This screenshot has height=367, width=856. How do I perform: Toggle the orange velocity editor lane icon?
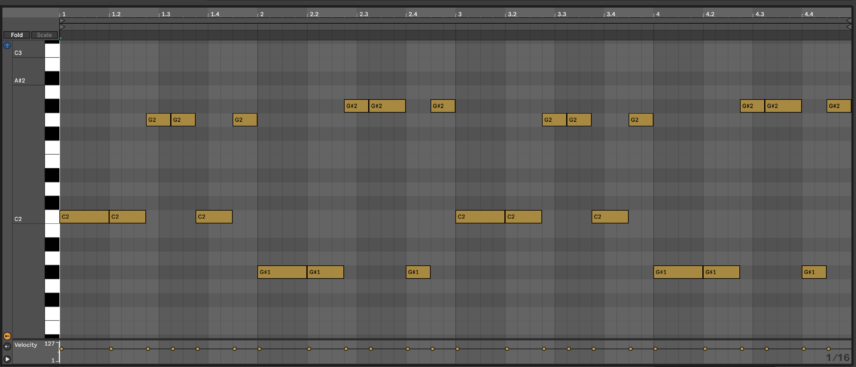coord(7,336)
